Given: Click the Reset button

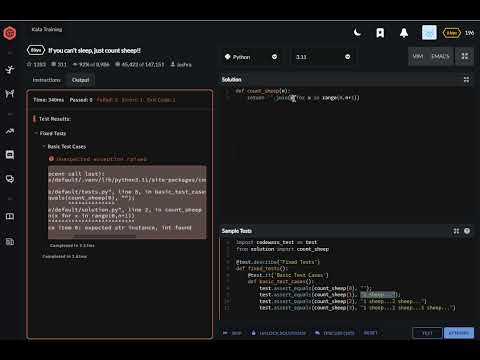Looking at the screenshot, I should [370, 333].
